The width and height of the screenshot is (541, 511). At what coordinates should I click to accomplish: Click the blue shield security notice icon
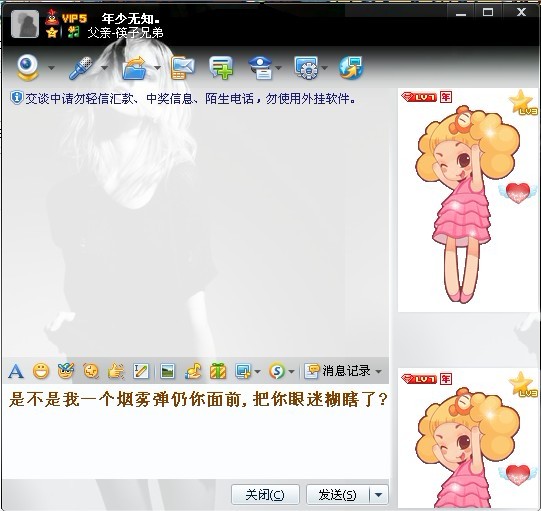pyautogui.click(x=16, y=98)
